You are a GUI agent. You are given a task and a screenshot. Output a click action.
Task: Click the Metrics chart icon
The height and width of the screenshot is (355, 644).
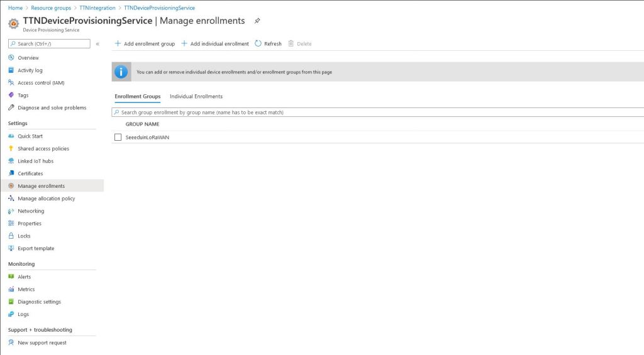click(x=11, y=290)
